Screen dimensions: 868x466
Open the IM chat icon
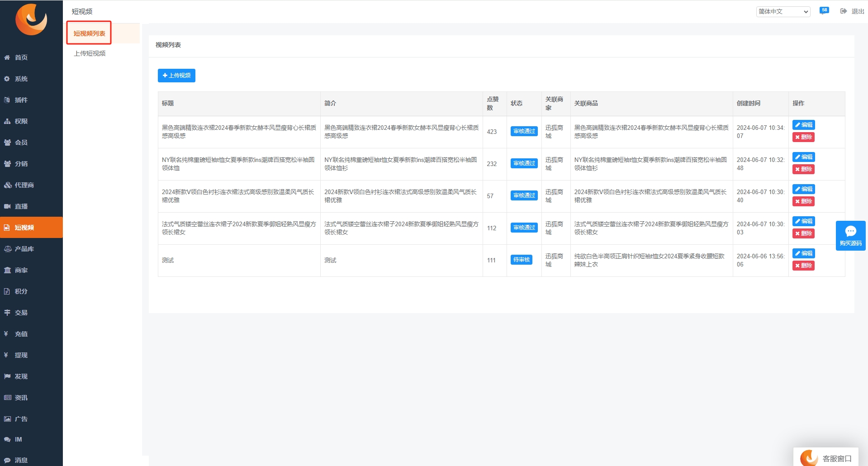[7, 439]
